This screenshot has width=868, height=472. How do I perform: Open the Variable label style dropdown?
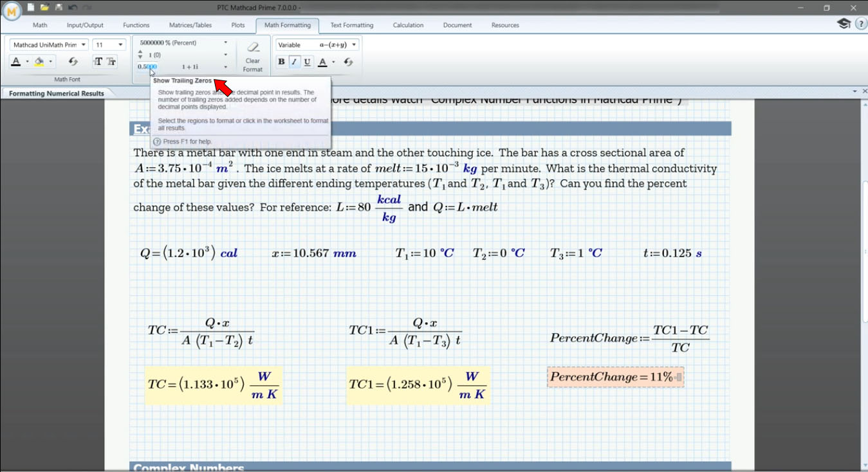tap(317, 45)
